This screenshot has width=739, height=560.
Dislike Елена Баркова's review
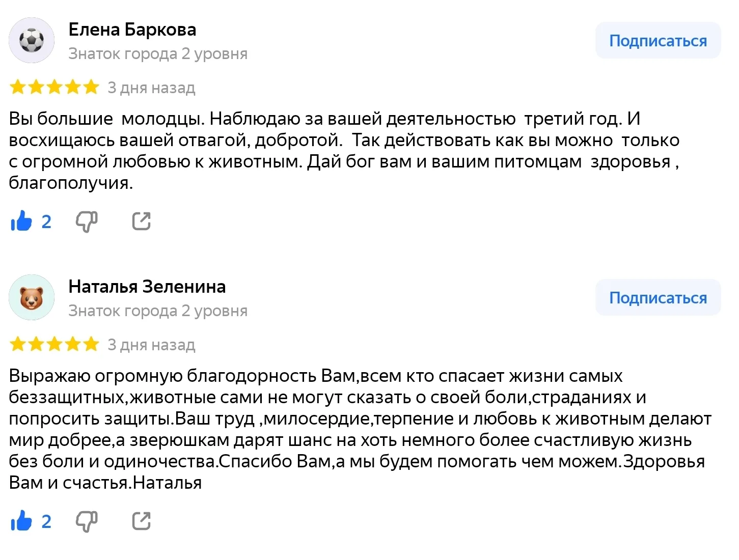pos(87,221)
